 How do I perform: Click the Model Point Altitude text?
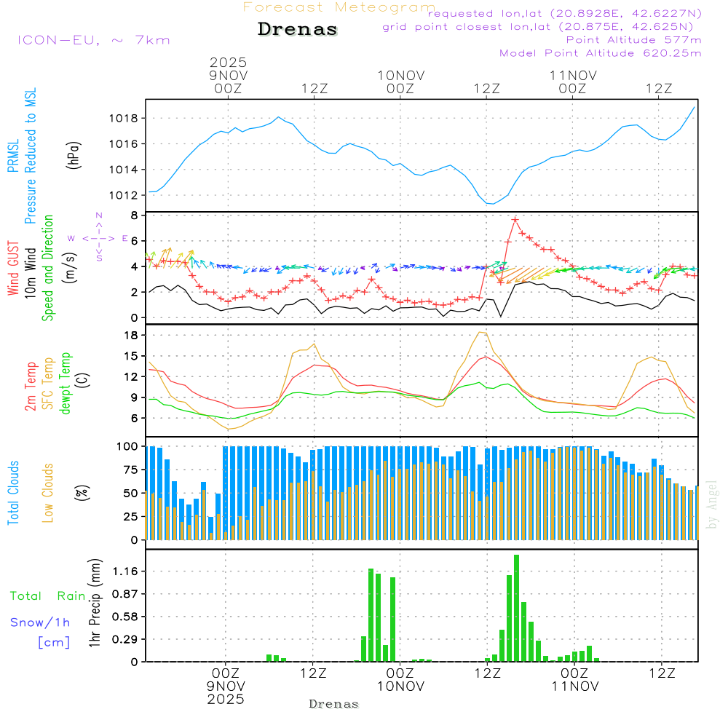600,52
